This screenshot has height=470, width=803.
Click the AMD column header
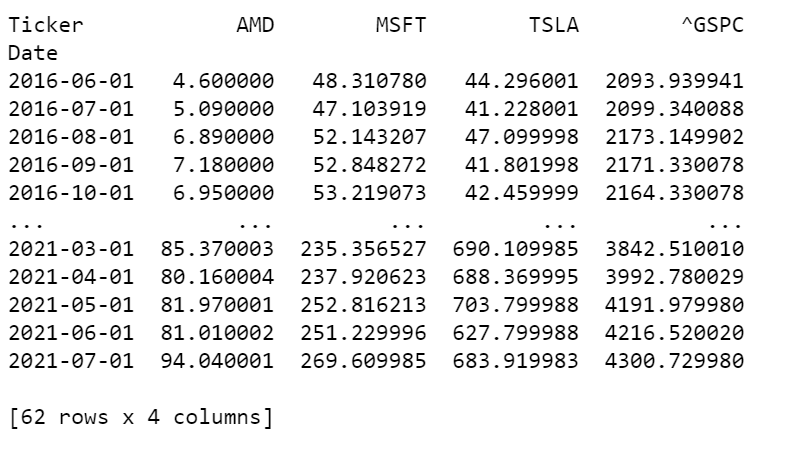tap(255, 25)
